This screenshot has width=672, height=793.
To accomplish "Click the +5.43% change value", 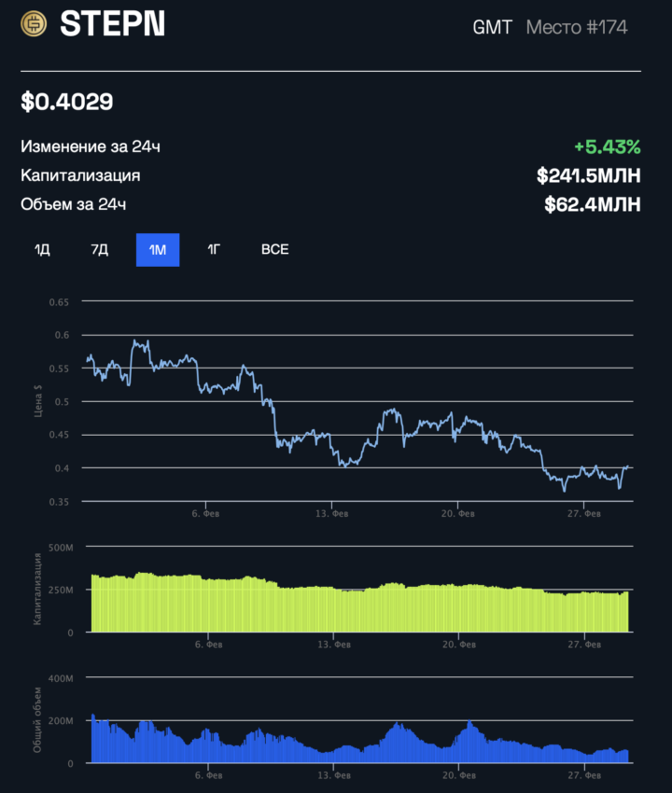I will point(608,147).
